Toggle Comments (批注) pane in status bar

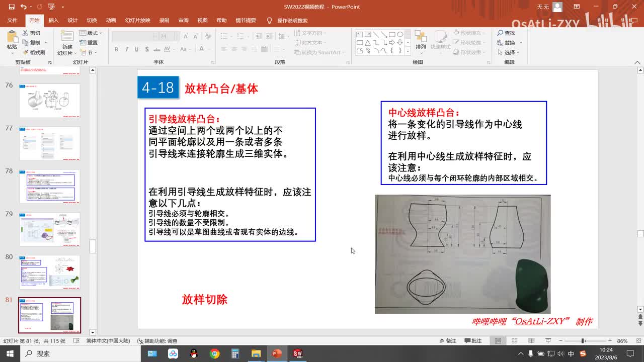472,341
